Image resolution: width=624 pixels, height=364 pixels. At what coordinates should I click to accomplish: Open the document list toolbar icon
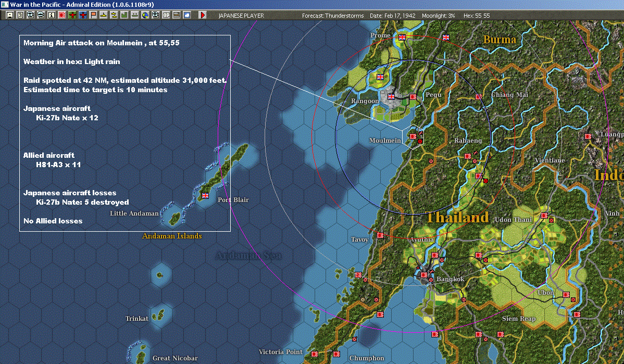pyautogui.click(x=20, y=15)
